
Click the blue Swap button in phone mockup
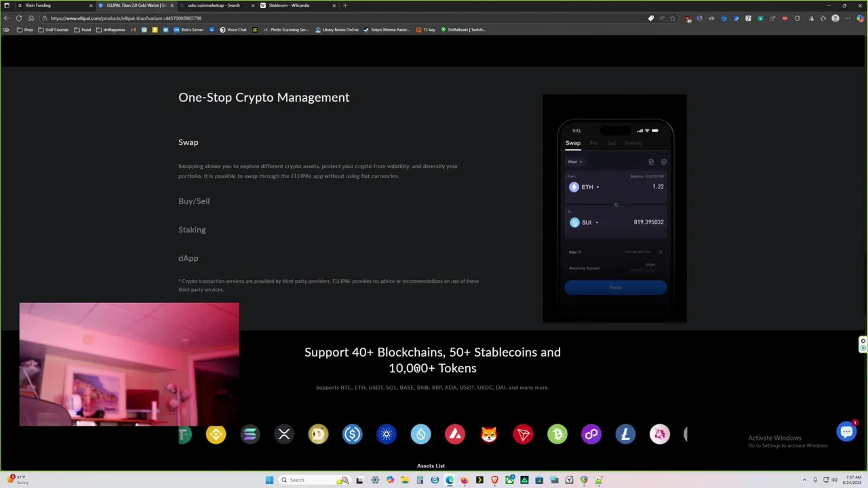click(x=615, y=287)
